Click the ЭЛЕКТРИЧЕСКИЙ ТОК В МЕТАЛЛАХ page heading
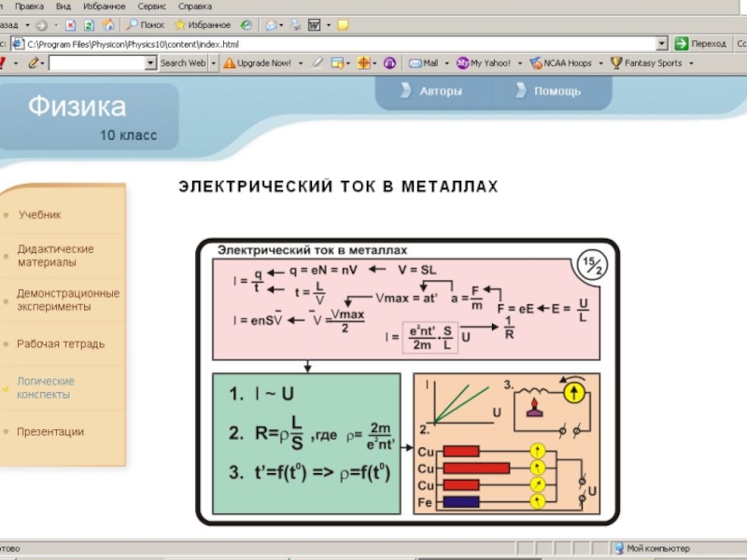This screenshot has height=560, width=747. pyautogui.click(x=338, y=186)
